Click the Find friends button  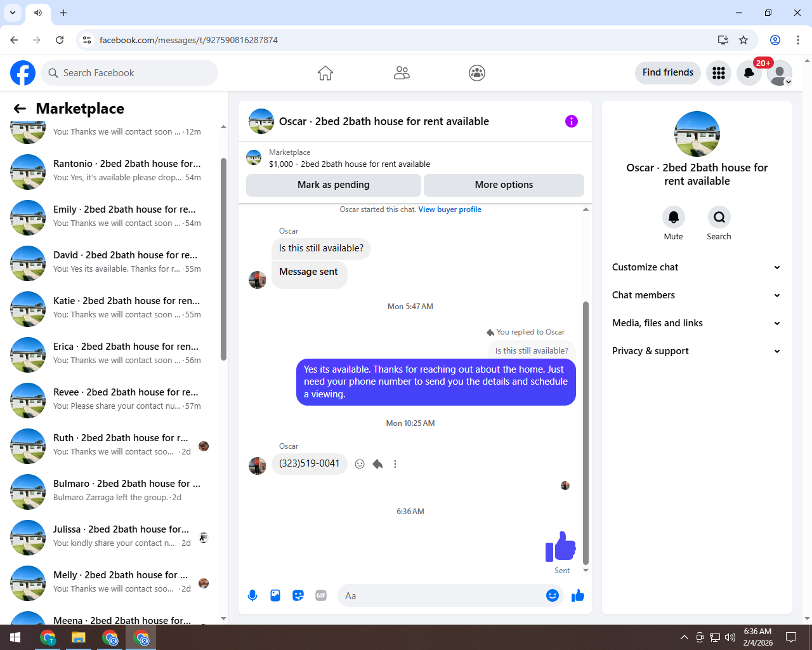pos(668,72)
